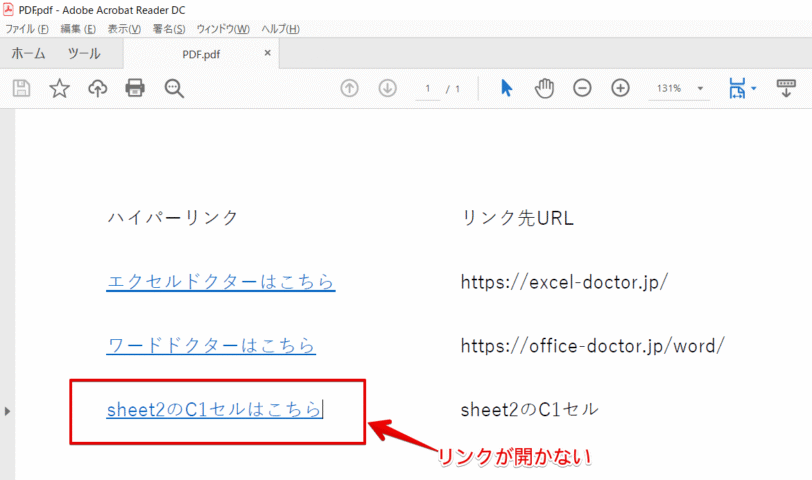Click the Save file floppy disk icon
Screen dimensions: 812x480
tap(21, 89)
